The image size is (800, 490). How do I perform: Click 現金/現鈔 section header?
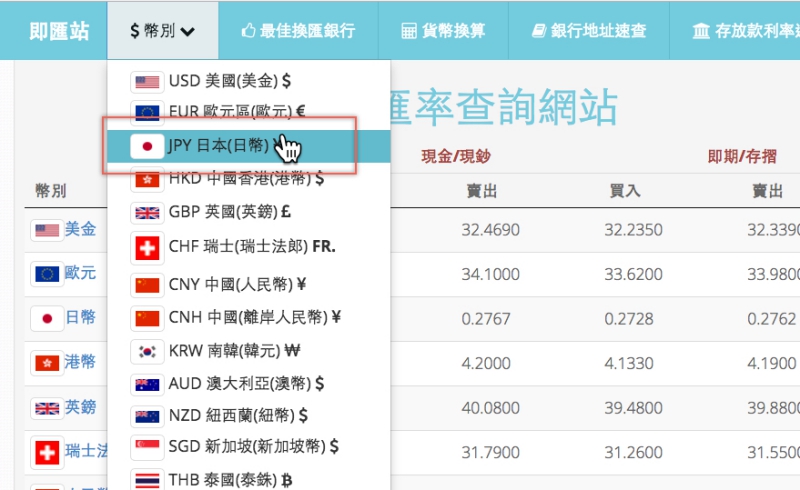tap(456, 156)
